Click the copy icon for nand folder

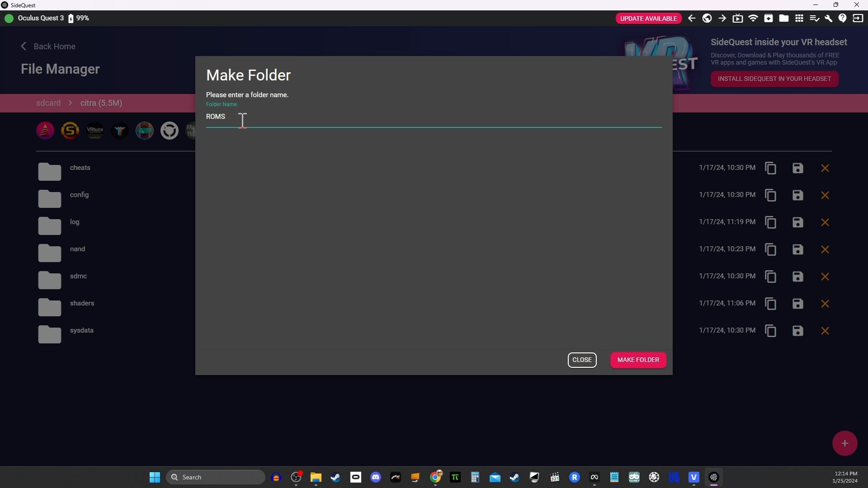771,249
